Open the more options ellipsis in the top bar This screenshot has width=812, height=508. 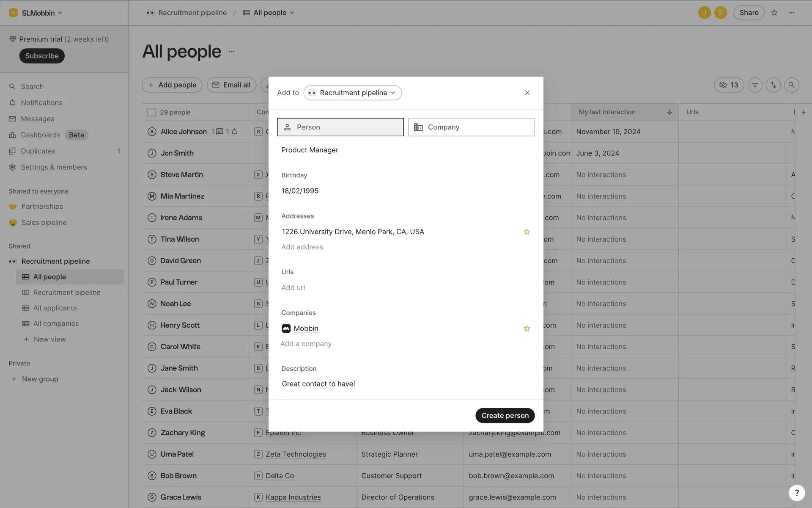792,13
